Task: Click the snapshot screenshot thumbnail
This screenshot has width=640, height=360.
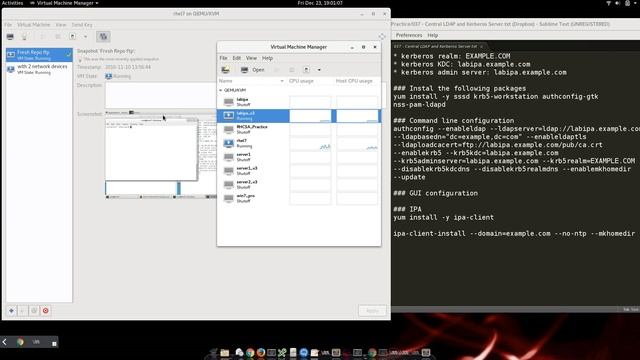Action: [x=161, y=155]
